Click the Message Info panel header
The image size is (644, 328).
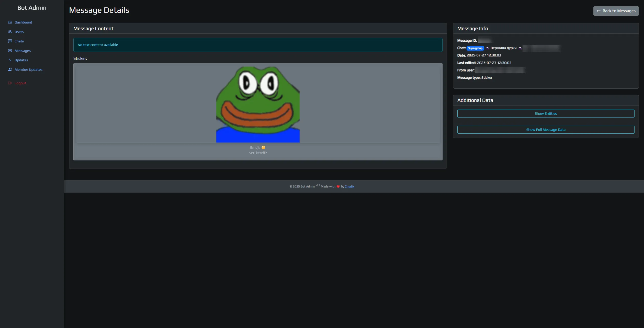(546, 28)
